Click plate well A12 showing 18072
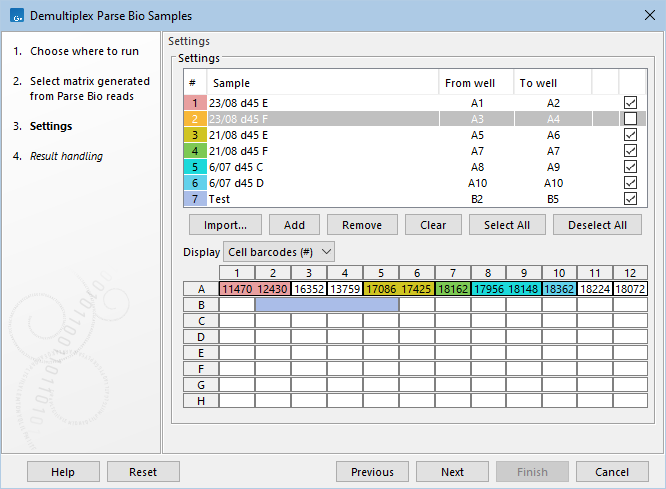This screenshot has width=666, height=489. (x=630, y=289)
